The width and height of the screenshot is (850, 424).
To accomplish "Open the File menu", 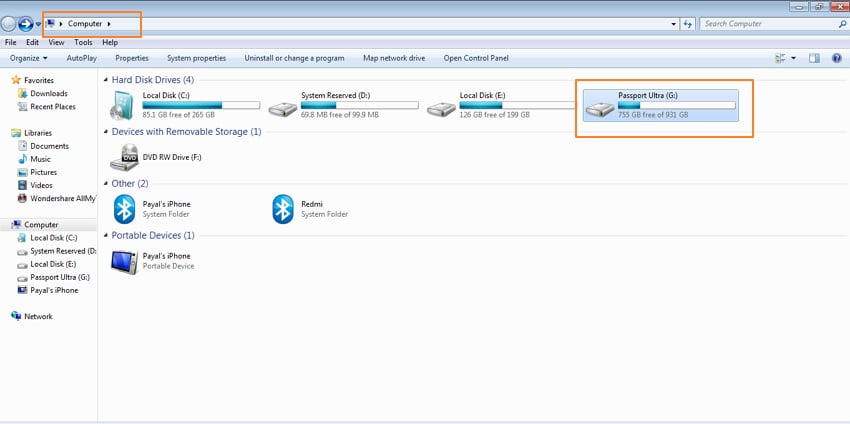I will coord(10,42).
